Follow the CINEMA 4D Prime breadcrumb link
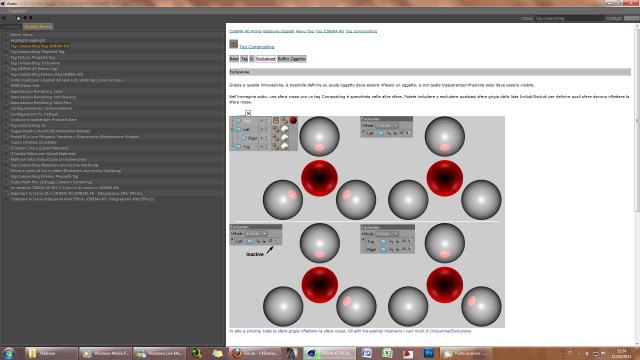The height and width of the screenshot is (360, 640). (x=245, y=31)
